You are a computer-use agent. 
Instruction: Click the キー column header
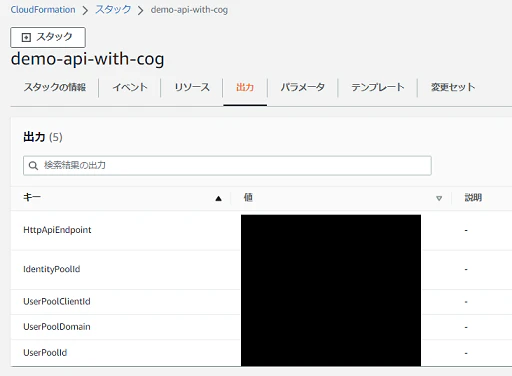click(32, 197)
